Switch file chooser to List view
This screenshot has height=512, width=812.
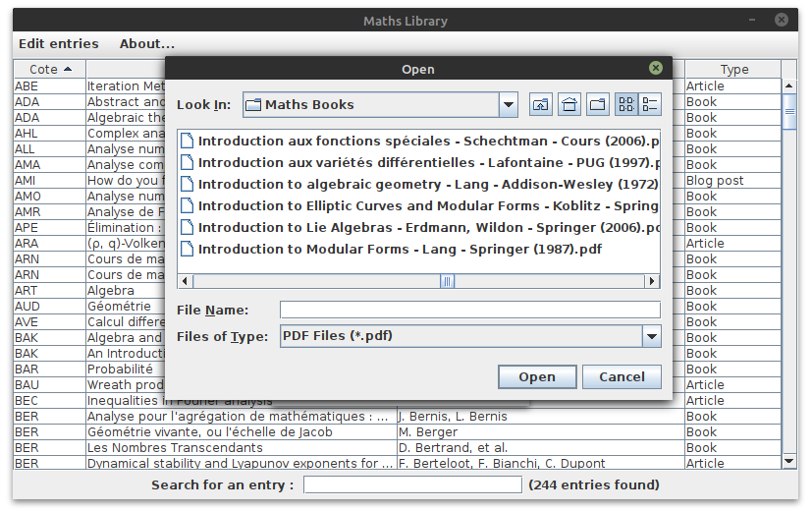click(x=626, y=105)
